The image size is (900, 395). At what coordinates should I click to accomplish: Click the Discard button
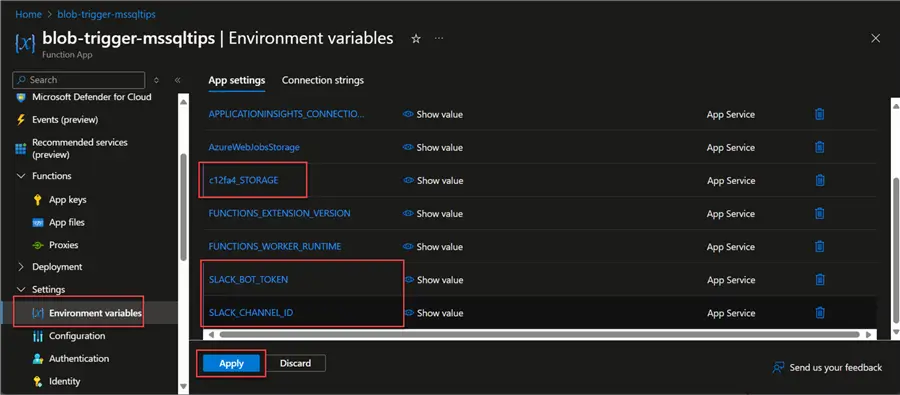click(x=296, y=363)
